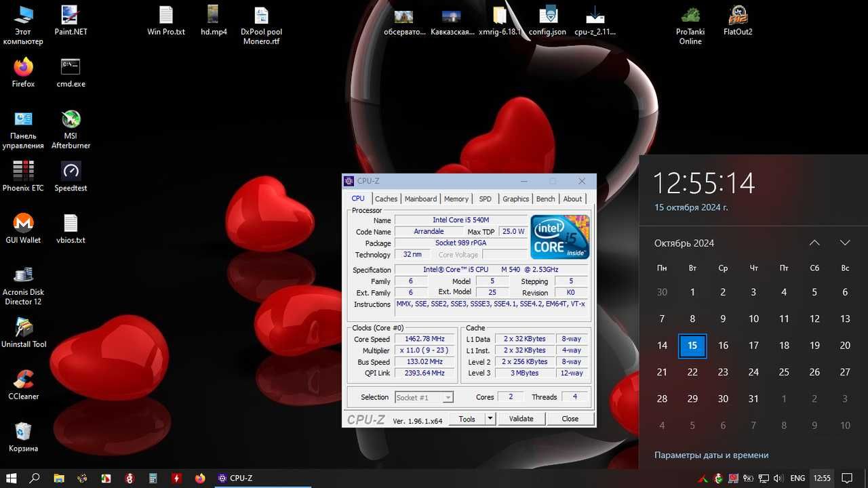868x488 pixels.
Task: Click the calculator icon in the taskbar
Action: (x=153, y=478)
